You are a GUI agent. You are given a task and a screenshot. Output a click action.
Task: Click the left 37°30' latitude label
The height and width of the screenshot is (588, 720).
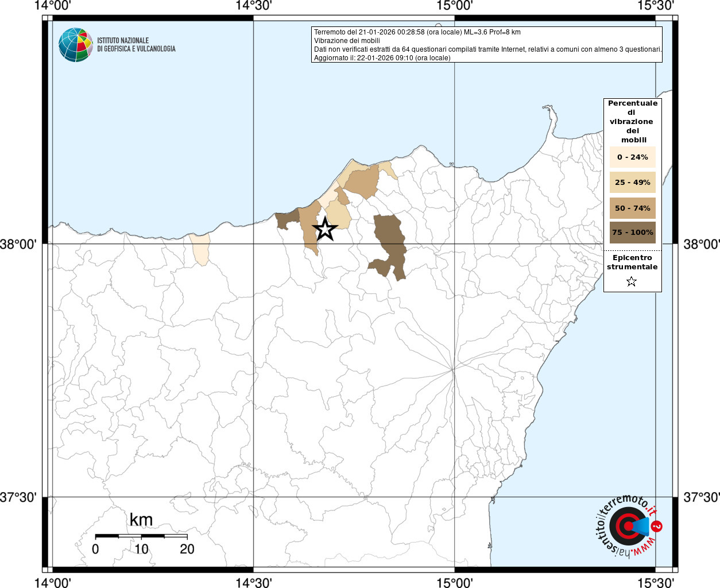(18, 497)
